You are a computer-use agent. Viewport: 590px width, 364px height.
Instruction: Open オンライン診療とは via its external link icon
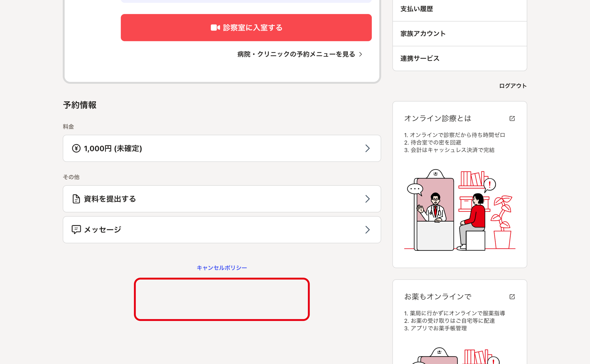512,118
